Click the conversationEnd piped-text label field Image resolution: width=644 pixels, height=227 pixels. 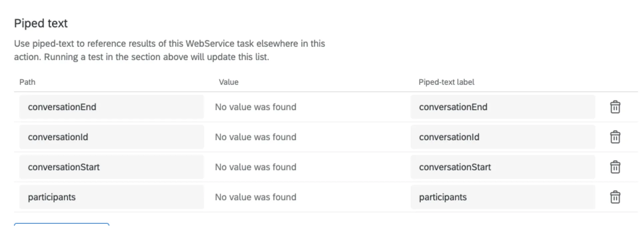click(503, 107)
